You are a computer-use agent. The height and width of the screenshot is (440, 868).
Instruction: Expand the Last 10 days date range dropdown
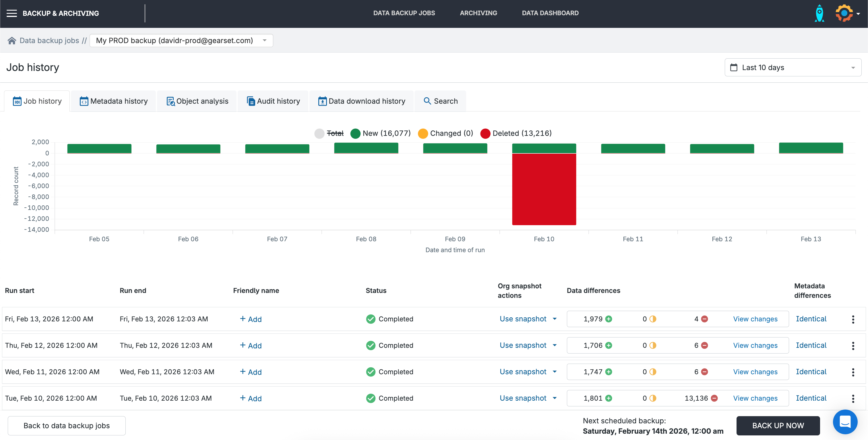793,67
